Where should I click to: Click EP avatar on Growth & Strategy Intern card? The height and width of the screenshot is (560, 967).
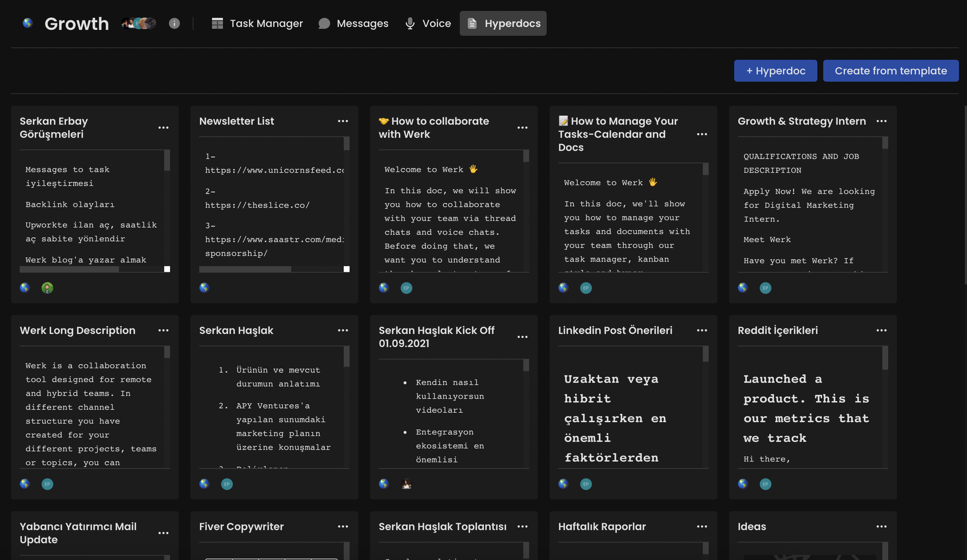pyautogui.click(x=766, y=288)
